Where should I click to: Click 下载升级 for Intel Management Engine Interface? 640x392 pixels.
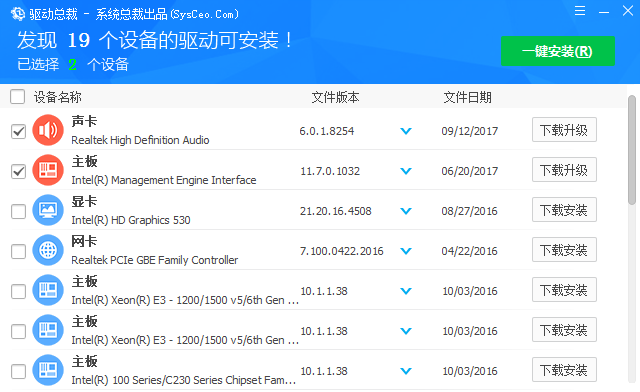[564, 169]
